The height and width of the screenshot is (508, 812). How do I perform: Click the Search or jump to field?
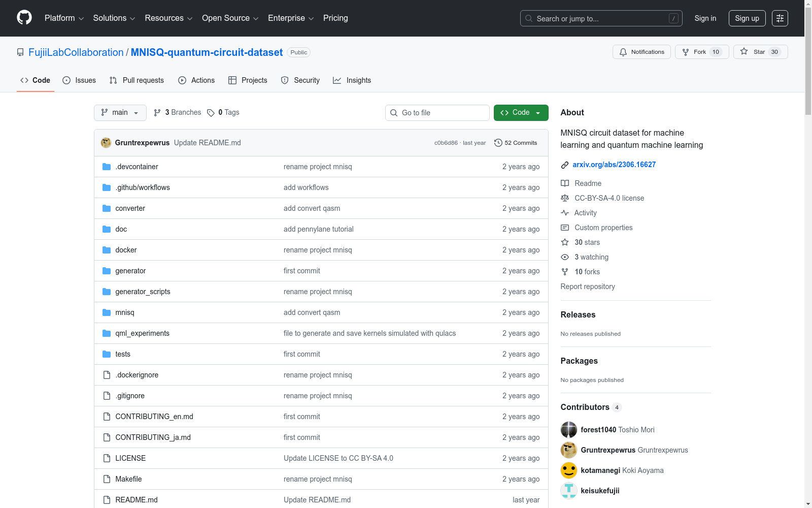tap(601, 18)
